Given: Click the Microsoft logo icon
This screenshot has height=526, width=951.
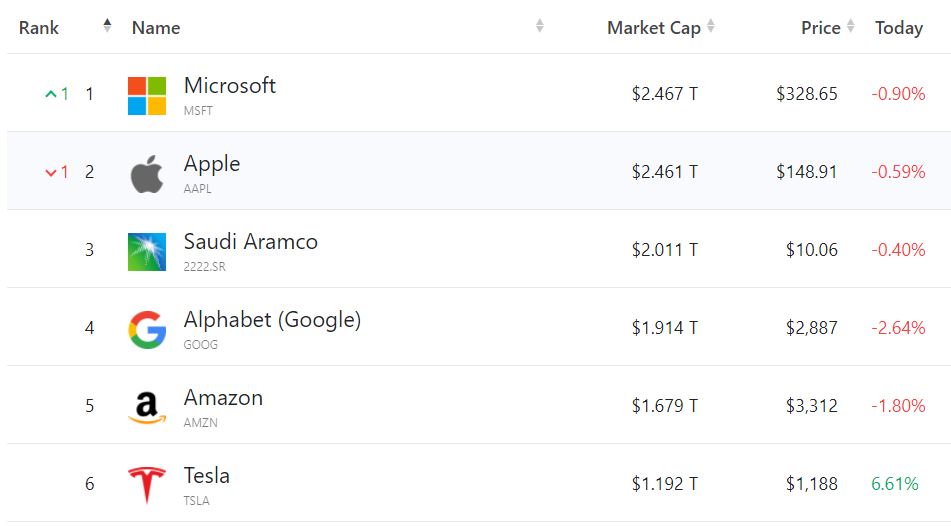Looking at the screenshot, I should (x=147, y=95).
